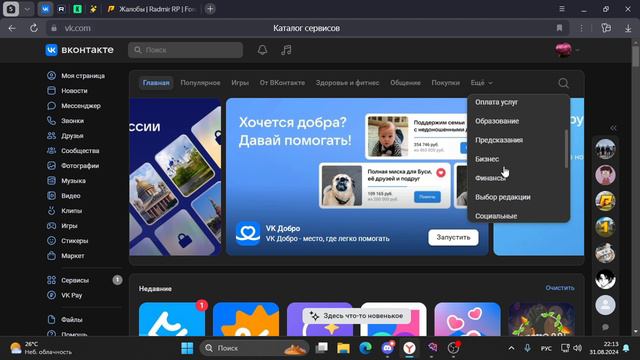Image resolution: width=640 pixels, height=360 pixels.
Task: Open the VKontakte logo home link
Action: point(79,50)
